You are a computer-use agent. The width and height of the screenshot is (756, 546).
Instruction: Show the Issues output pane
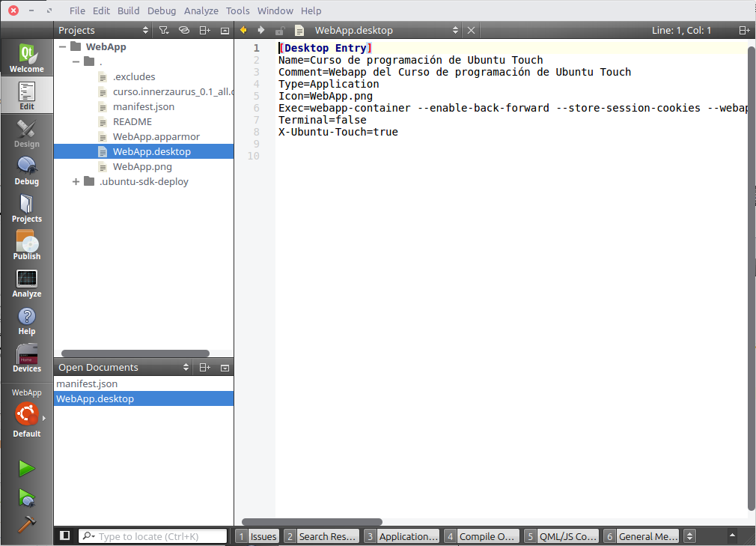[x=257, y=536]
